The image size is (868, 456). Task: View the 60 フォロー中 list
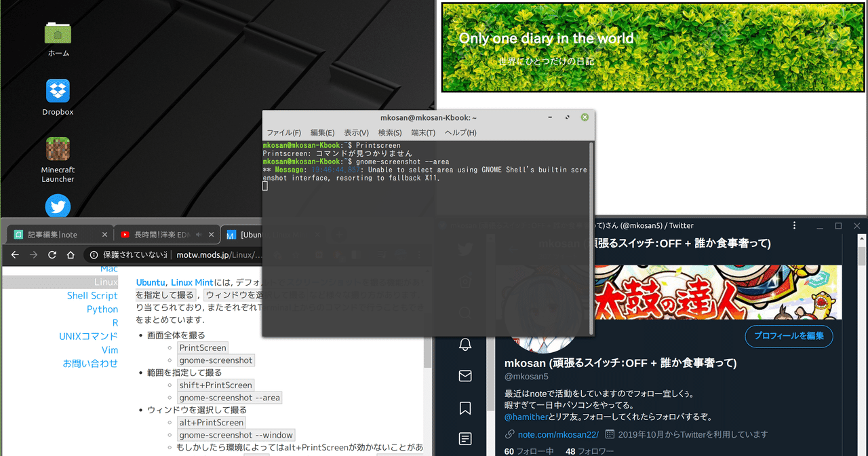(529, 451)
